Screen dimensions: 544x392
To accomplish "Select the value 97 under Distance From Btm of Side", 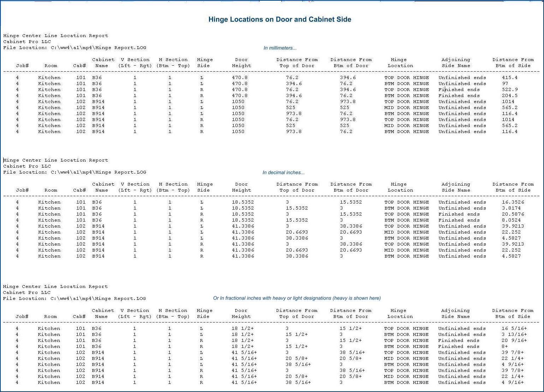I will (505, 84).
